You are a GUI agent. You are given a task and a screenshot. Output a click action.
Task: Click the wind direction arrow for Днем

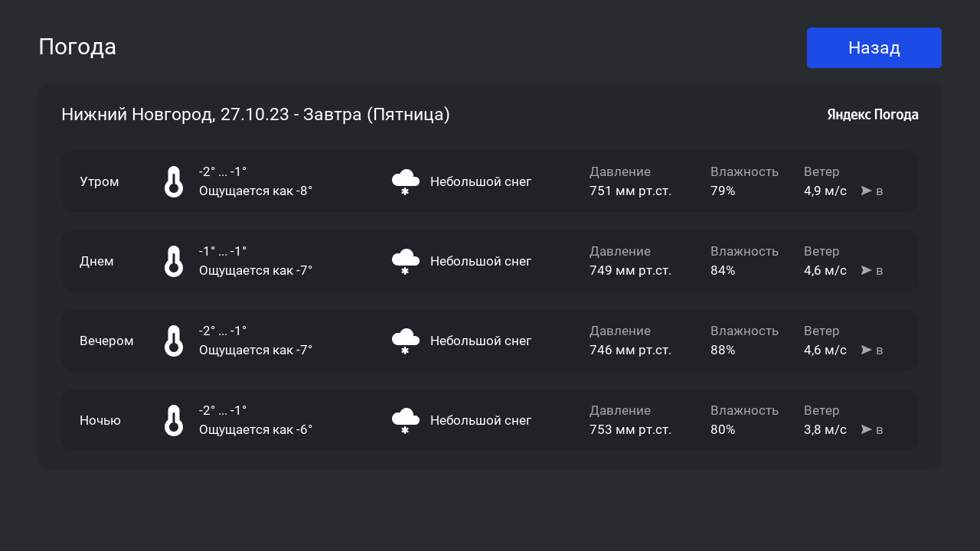[866, 270]
